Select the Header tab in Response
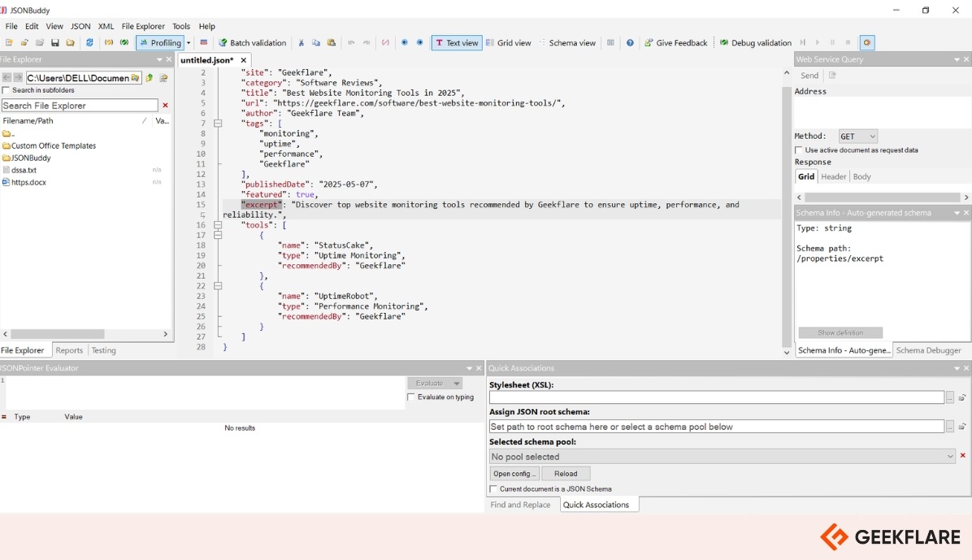972x560 pixels. point(833,176)
